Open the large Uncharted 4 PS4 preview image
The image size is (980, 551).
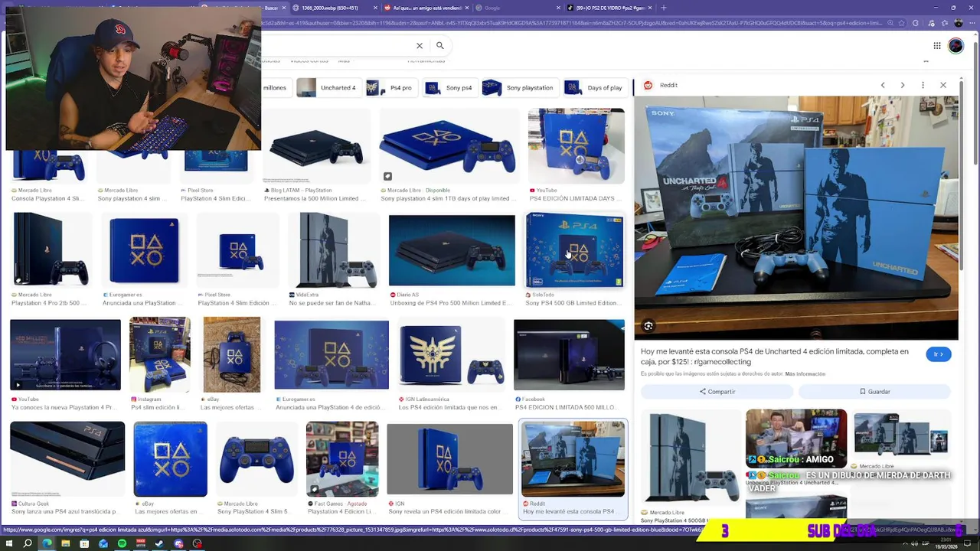click(796, 217)
